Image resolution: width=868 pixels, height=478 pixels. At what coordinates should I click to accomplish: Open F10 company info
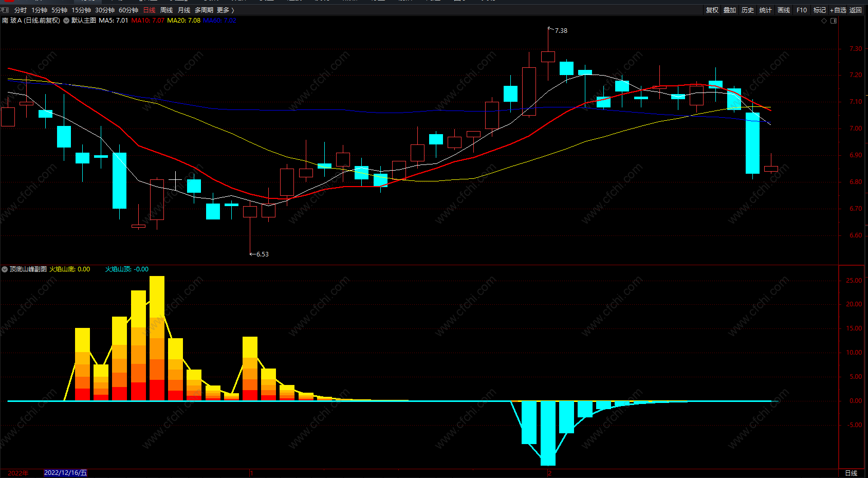(x=802, y=10)
